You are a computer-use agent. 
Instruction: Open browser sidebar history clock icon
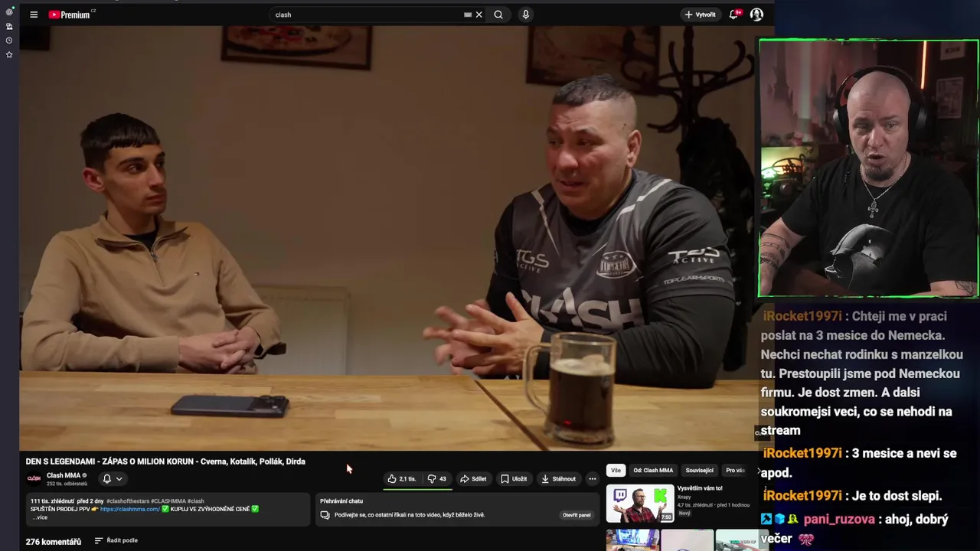[9, 41]
